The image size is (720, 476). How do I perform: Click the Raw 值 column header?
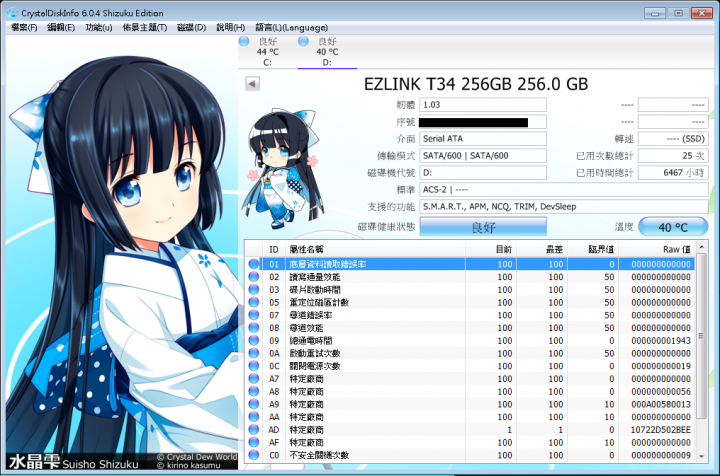tap(657, 249)
